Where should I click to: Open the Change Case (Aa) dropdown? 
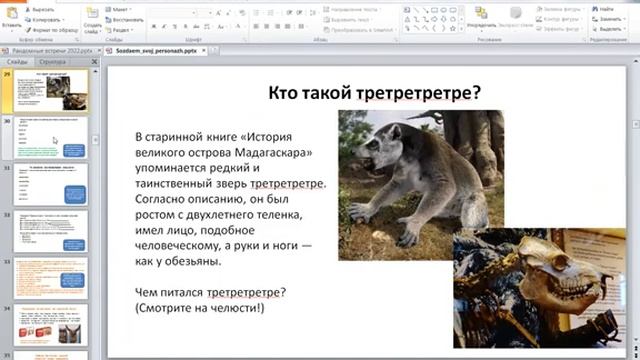[x=222, y=27]
